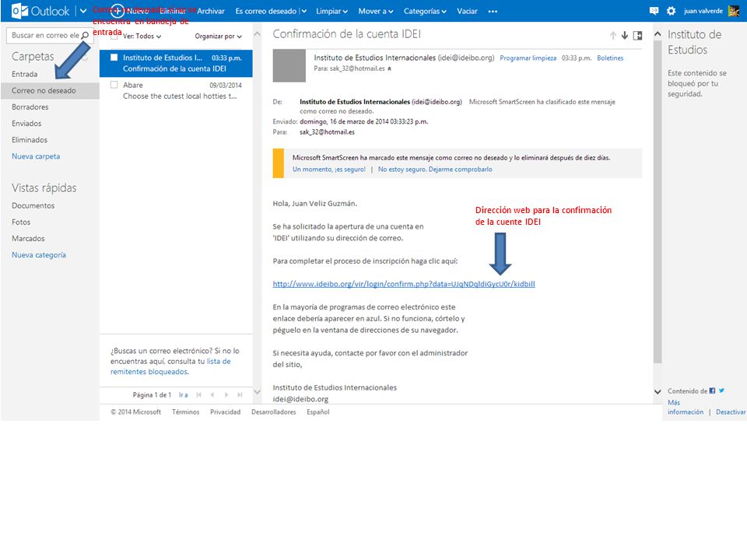Click Más información link
Image resolution: width=747 pixels, height=560 pixels.
[685, 407]
